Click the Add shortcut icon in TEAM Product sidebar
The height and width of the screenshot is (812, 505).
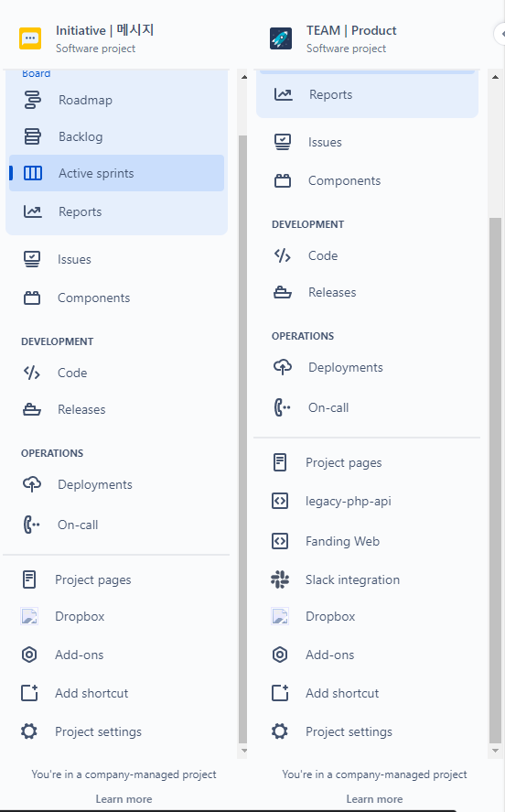tap(280, 693)
